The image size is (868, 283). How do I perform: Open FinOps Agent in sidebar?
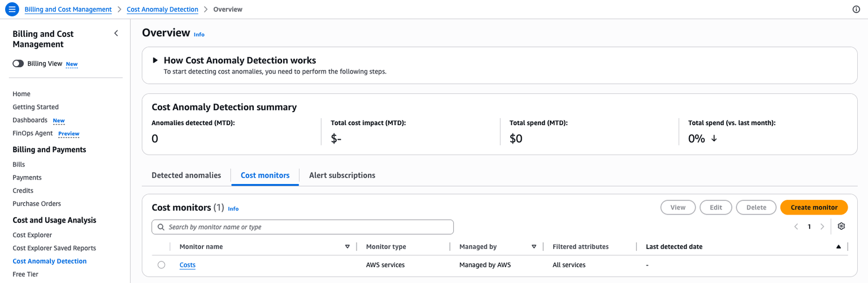pos(33,133)
